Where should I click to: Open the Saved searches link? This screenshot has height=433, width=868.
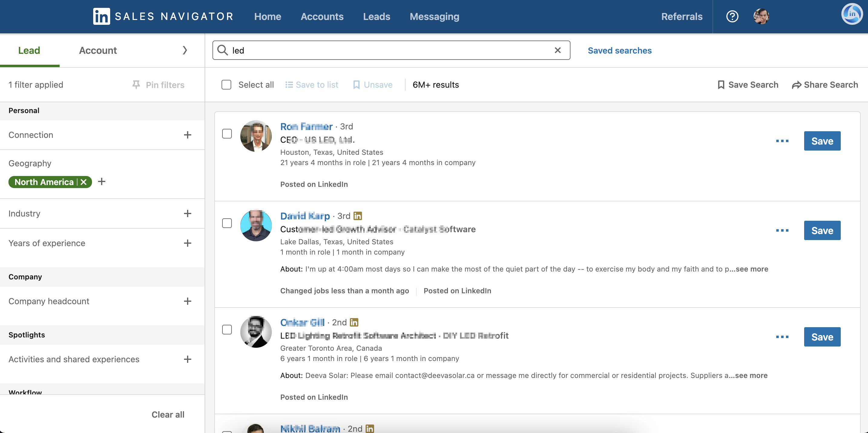point(619,50)
